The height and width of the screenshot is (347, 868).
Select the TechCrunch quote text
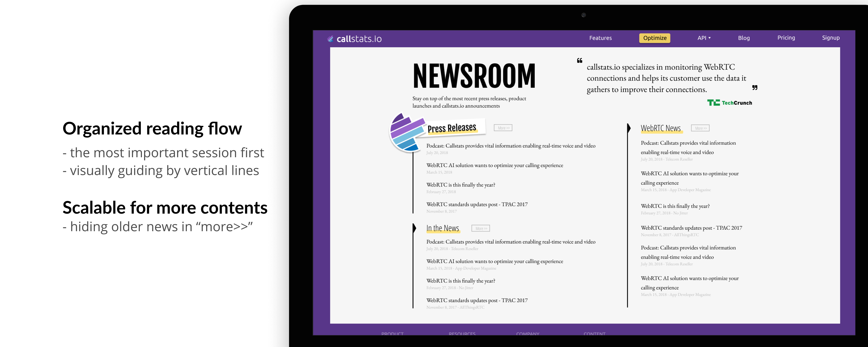pos(666,78)
